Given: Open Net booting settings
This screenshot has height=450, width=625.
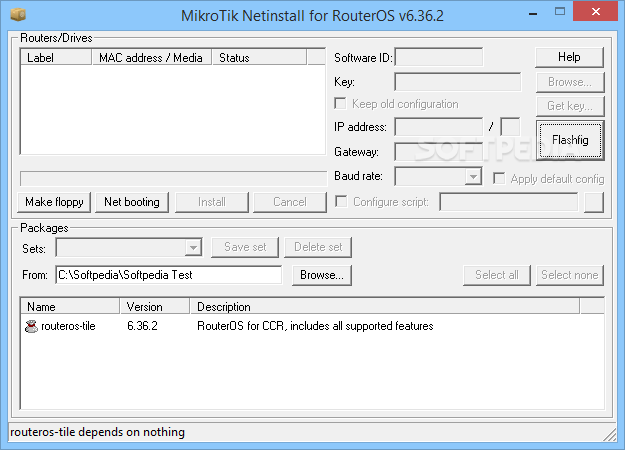Looking at the screenshot, I should pyautogui.click(x=132, y=202).
